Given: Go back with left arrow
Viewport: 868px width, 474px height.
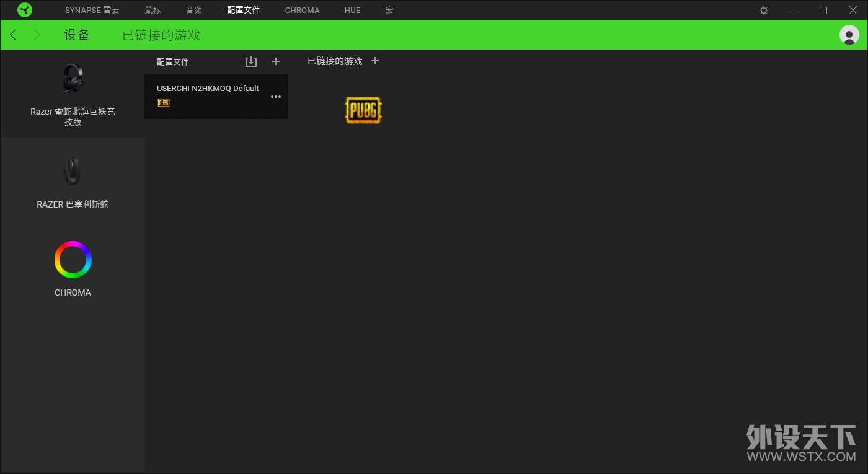Looking at the screenshot, I should tap(13, 35).
